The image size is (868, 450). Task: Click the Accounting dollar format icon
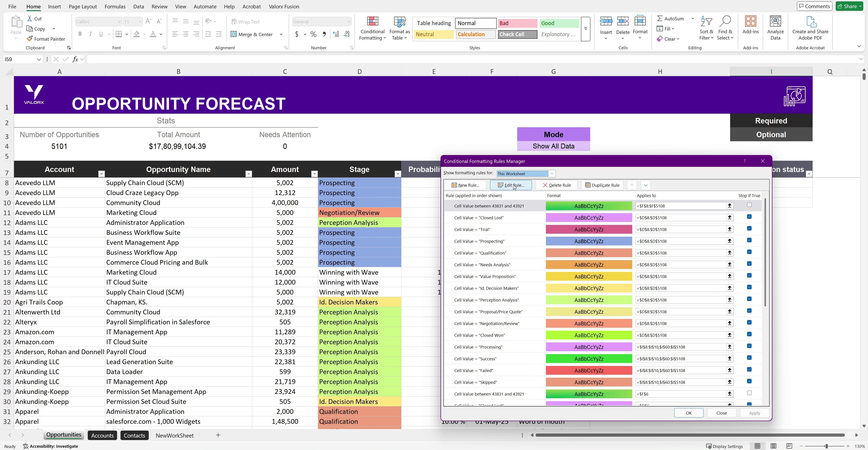click(x=297, y=34)
